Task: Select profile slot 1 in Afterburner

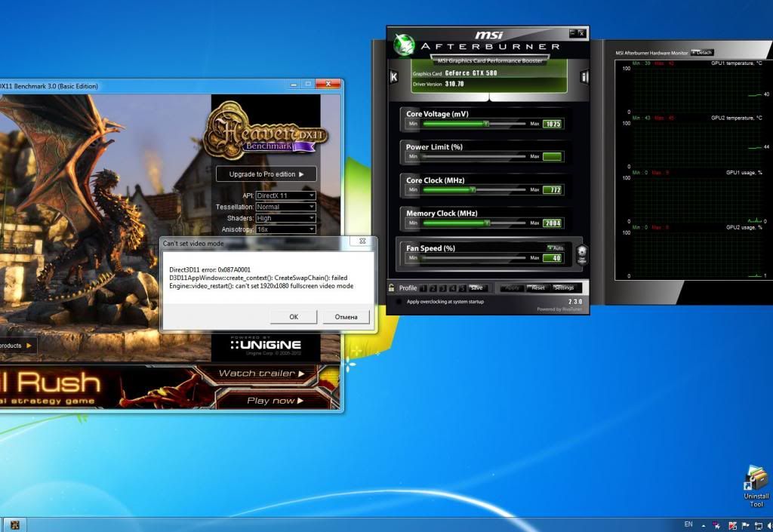Action: 423,288
